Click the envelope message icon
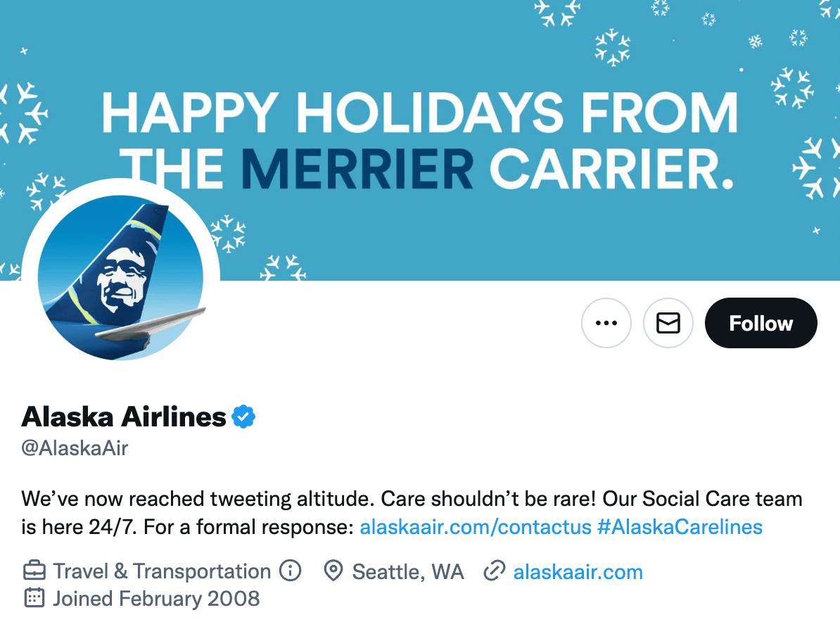Image resolution: width=840 pixels, height=629 pixels. pos(668,323)
